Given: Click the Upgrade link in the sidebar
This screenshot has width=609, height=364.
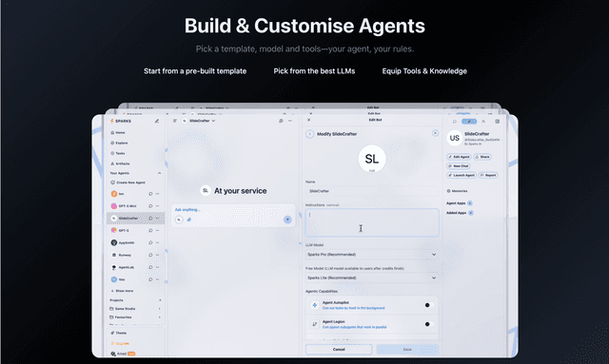Looking at the screenshot, I should (120, 343).
